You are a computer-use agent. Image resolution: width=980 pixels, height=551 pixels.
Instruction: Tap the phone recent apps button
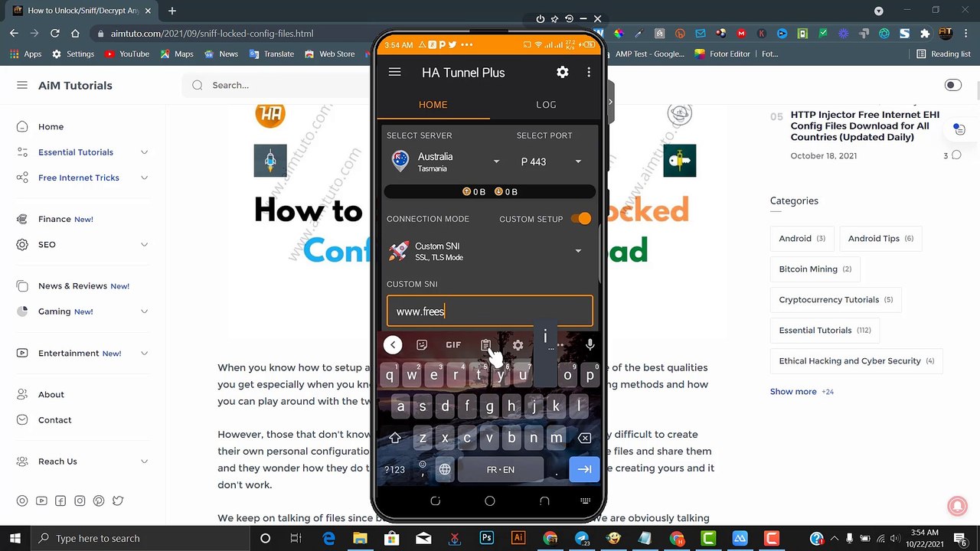(x=436, y=501)
